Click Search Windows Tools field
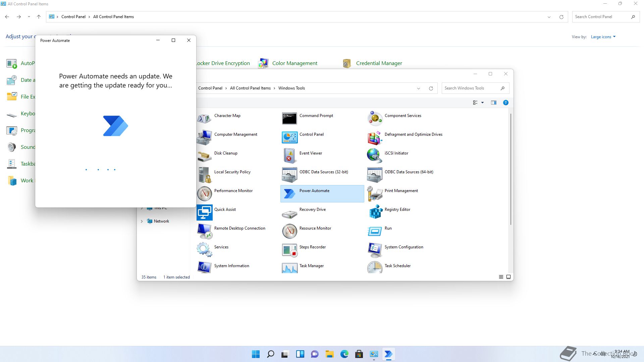Viewport: 644px width, 362px height. [475, 88]
